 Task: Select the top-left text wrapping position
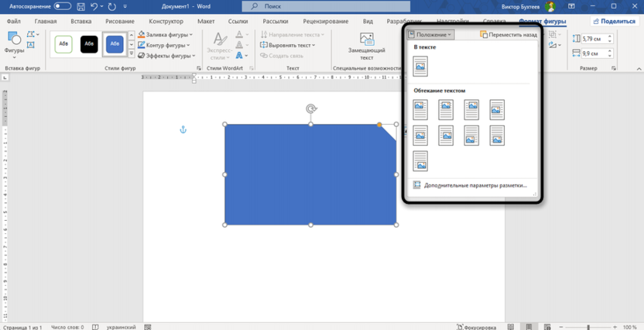coord(420,109)
